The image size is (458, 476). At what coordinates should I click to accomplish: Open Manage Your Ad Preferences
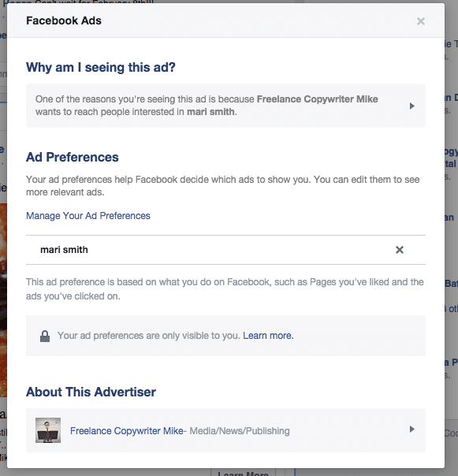pos(88,216)
